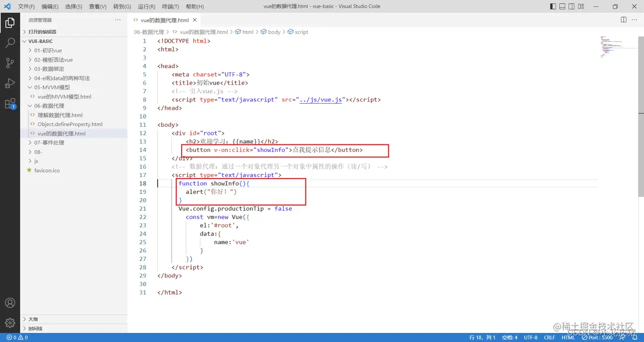The height and width of the screenshot is (342, 644).
Task: Select vue的数据代理.html in file tree
Action: tap(73, 133)
